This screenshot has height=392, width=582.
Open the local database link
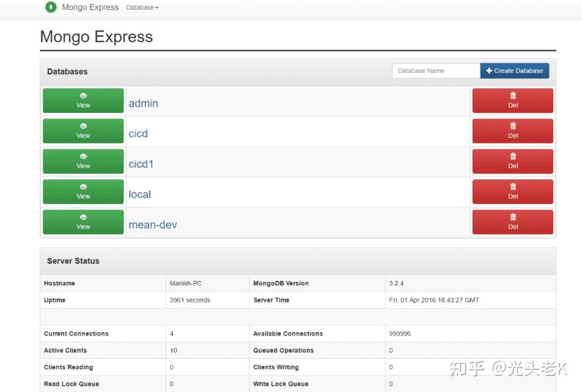tap(140, 194)
